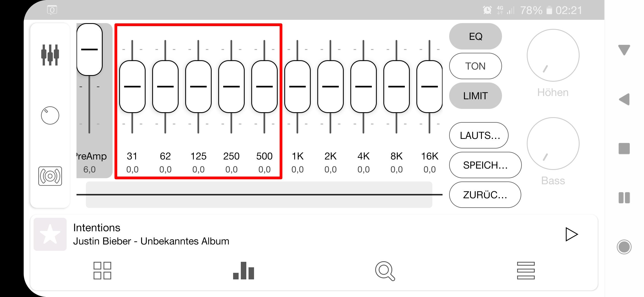Viewport: 644px width, 297px height.
Task: Select the equalizer sliders icon in the sidebar
Action: point(50,55)
